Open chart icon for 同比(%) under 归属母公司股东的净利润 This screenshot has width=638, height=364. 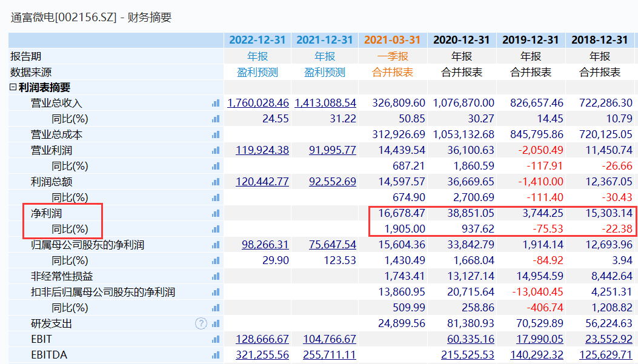216,260
